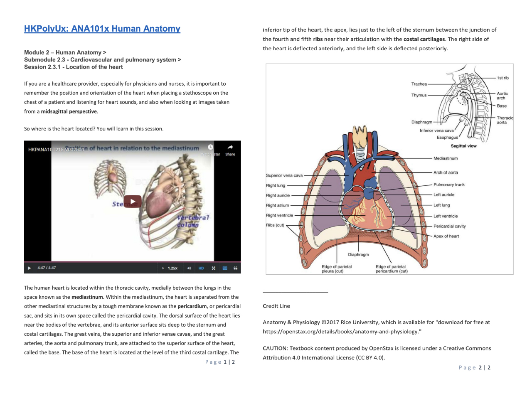This screenshot has width=532, height=399.
Task: Click the 'Esophagus' diagram label
Action: click(x=447, y=138)
